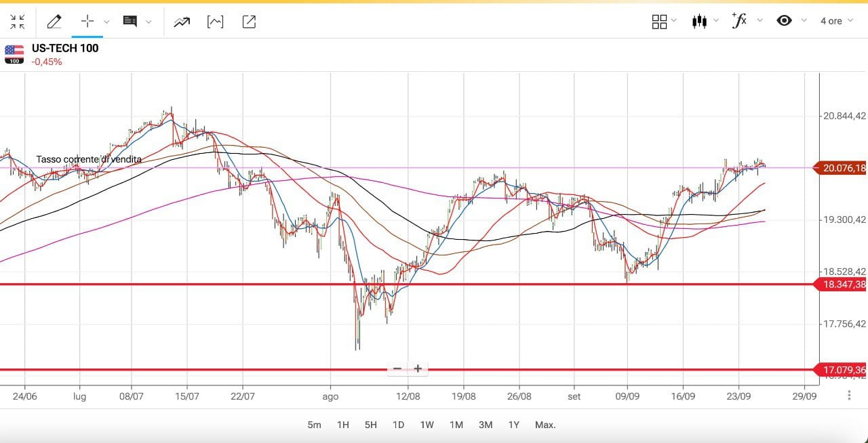Select the 1M range button

[x=456, y=425]
